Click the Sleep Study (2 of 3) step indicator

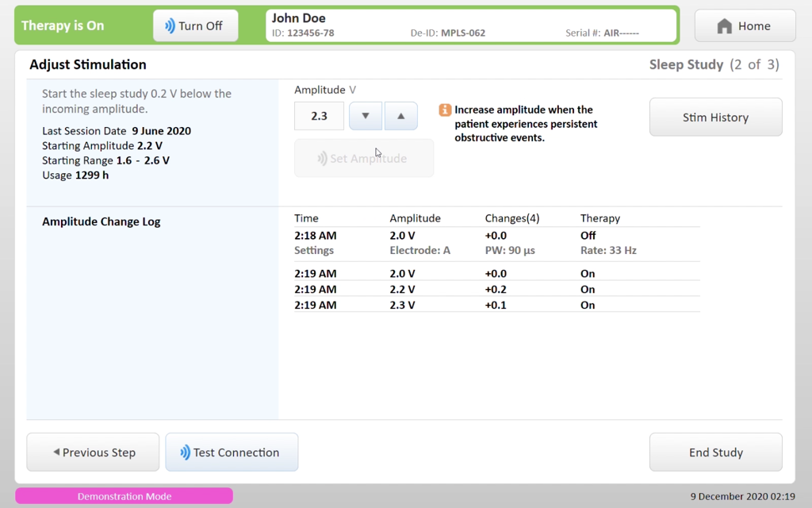pos(714,64)
